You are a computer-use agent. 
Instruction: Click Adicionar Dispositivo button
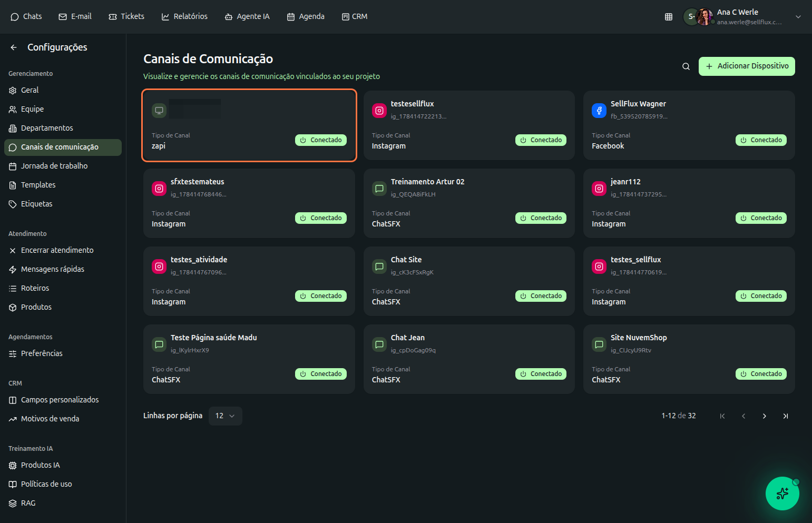coord(747,66)
